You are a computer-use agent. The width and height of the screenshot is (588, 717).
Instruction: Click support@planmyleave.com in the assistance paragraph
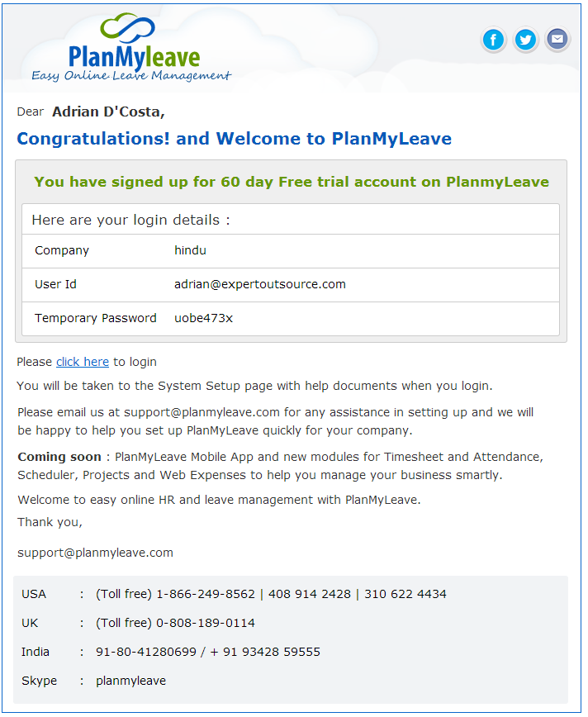tap(202, 412)
